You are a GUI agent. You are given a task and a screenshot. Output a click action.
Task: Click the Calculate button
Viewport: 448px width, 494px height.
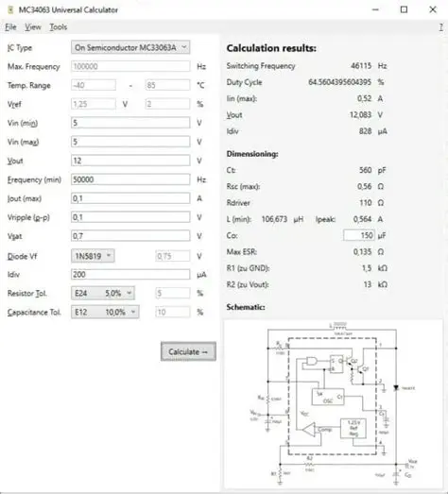[188, 351]
